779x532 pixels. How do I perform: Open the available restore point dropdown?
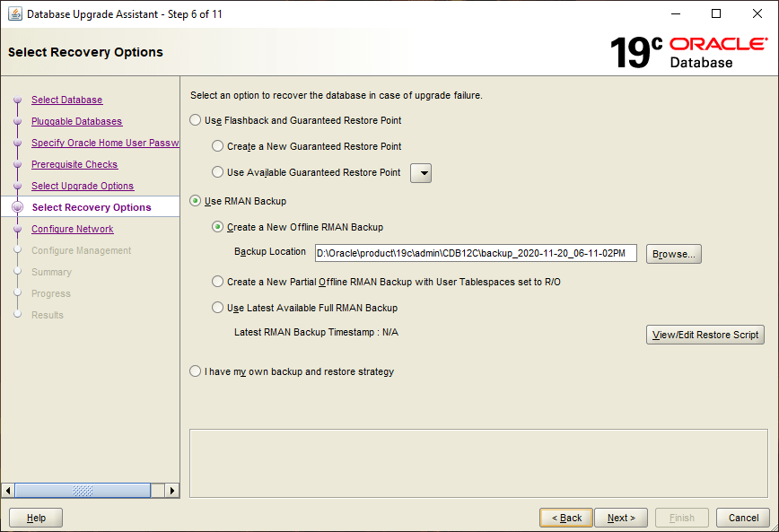[421, 173]
